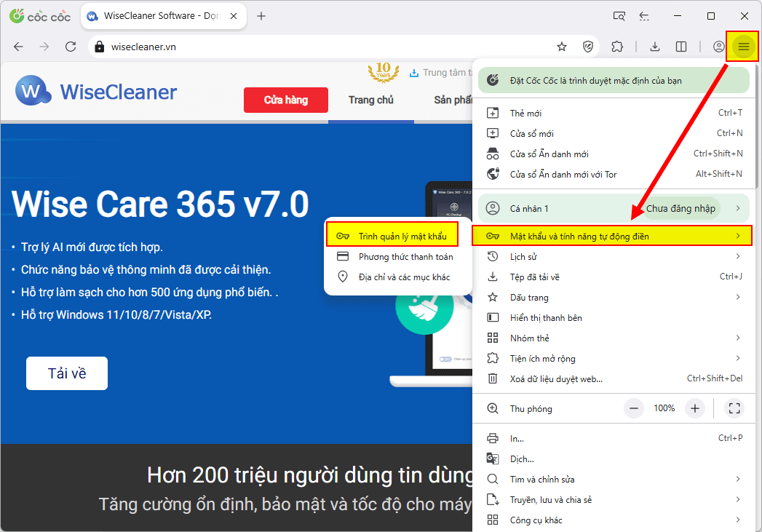Go forward to the next page

tap(44, 47)
